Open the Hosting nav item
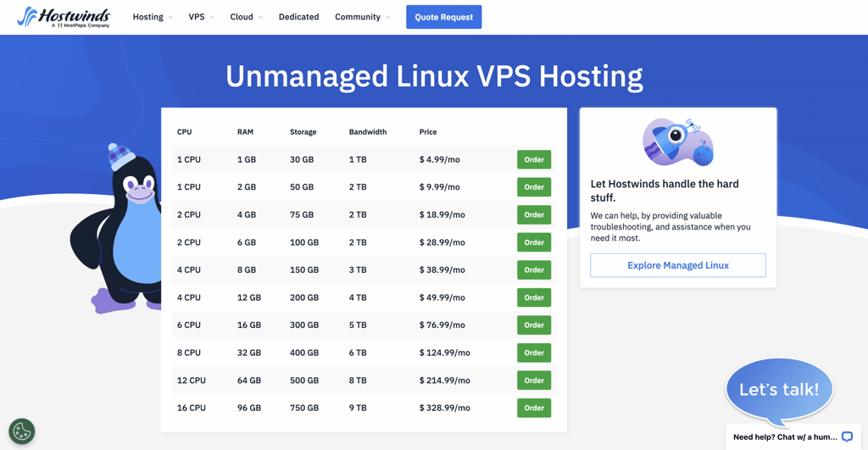Viewport: 868px width, 450px height. [147, 17]
